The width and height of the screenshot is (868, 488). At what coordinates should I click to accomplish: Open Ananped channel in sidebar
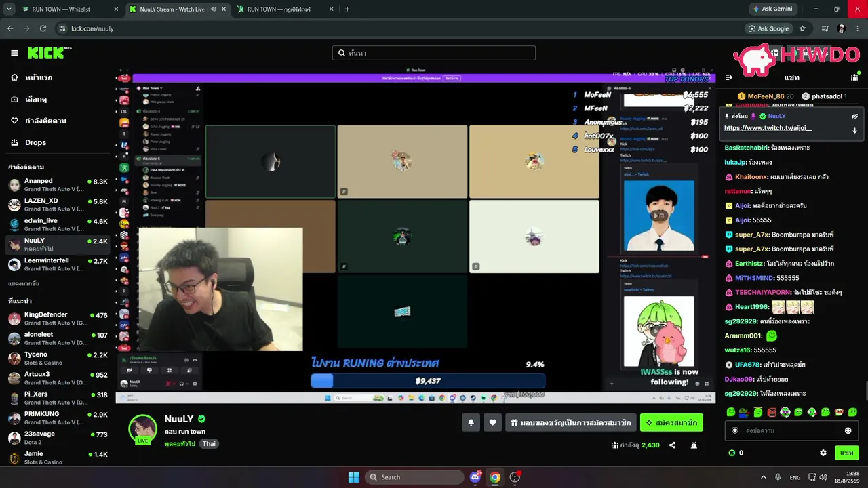(58, 185)
